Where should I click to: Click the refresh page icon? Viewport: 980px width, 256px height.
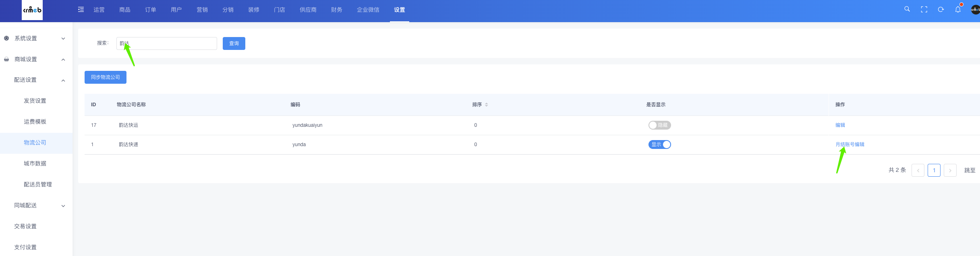click(941, 10)
